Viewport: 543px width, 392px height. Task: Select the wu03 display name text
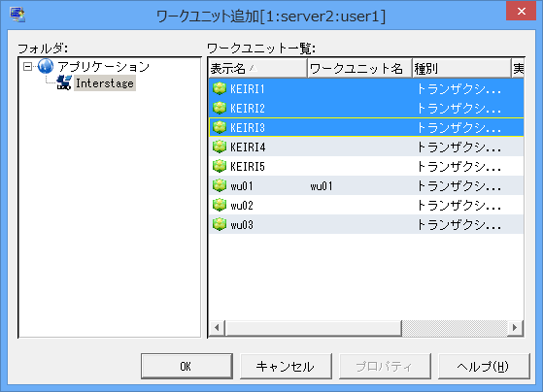(x=242, y=225)
